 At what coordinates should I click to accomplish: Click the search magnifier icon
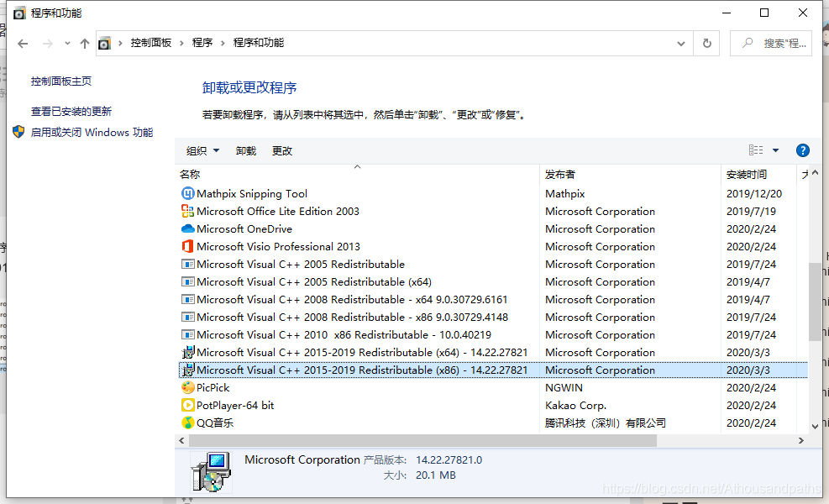(747, 43)
